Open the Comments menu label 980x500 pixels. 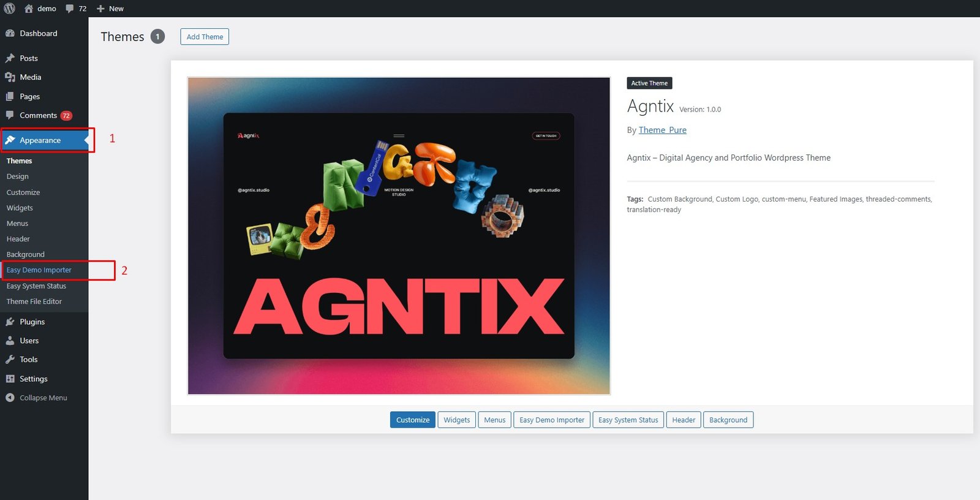38,115
